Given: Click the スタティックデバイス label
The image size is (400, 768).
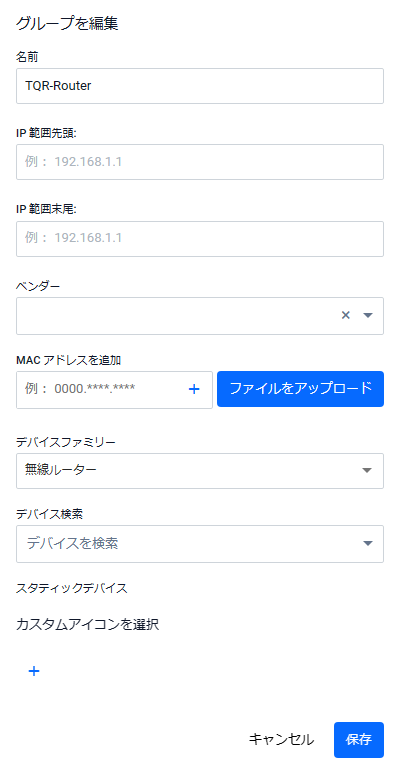Looking at the screenshot, I should coord(72,588).
